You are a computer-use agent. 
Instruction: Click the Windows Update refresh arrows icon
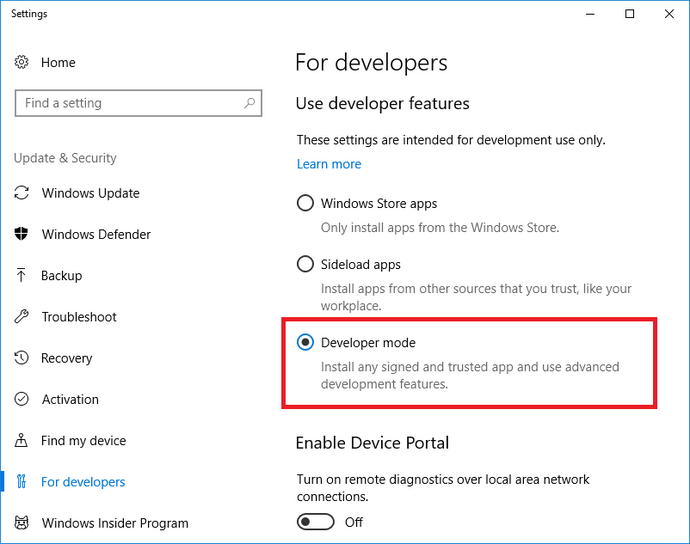[x=22, y=193]
